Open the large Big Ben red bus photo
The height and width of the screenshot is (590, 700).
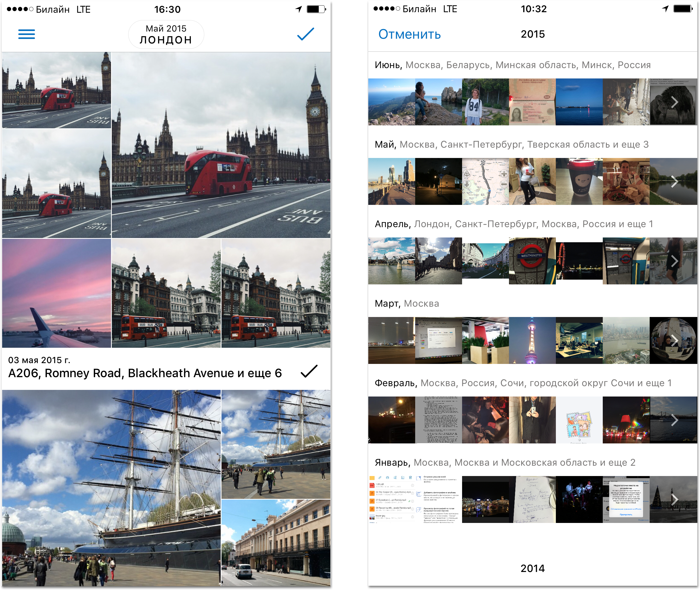221,145
